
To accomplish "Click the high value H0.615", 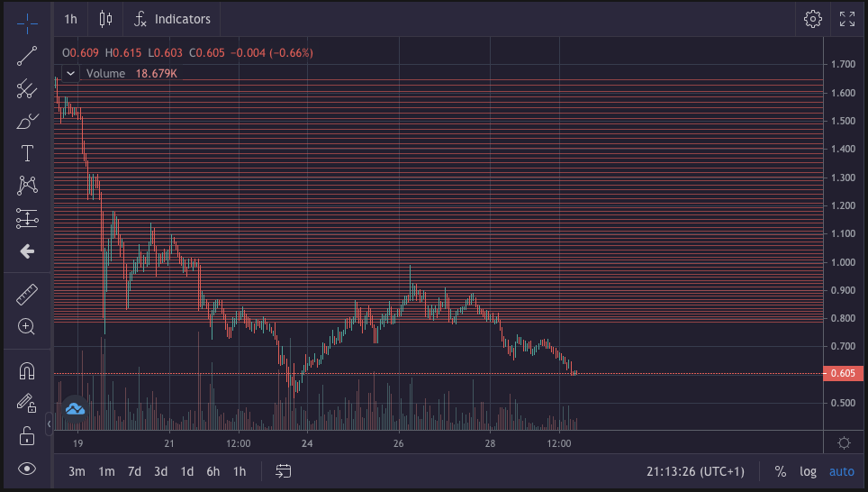I will click(x=123, y=53).
